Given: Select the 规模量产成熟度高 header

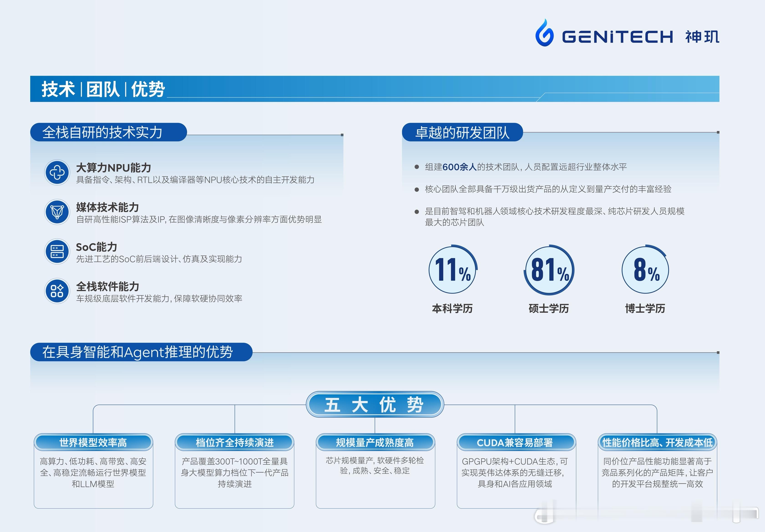Looking at the screenshot, I should coord(375,442).
